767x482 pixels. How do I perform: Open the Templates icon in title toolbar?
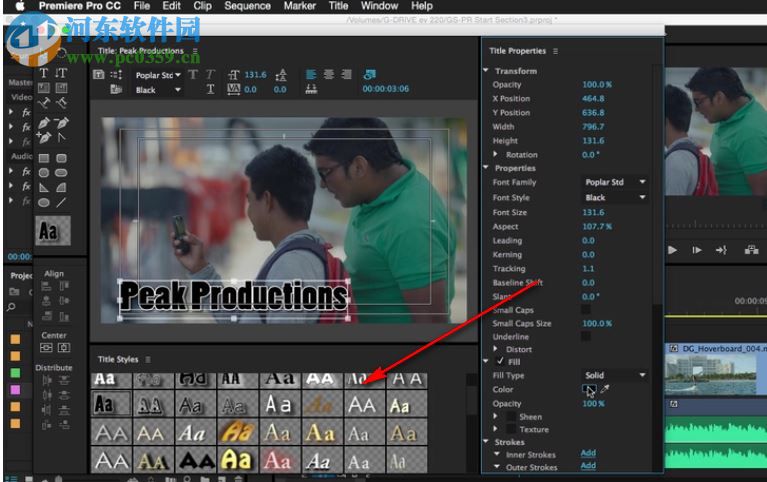click(x=116, y=89)
